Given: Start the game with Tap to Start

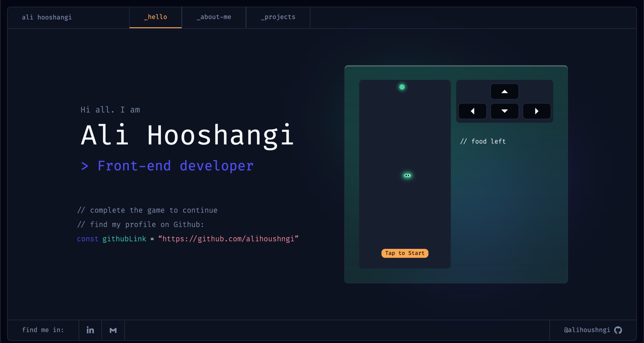Looking at the screenshot, I should click(x=405, y=253).
